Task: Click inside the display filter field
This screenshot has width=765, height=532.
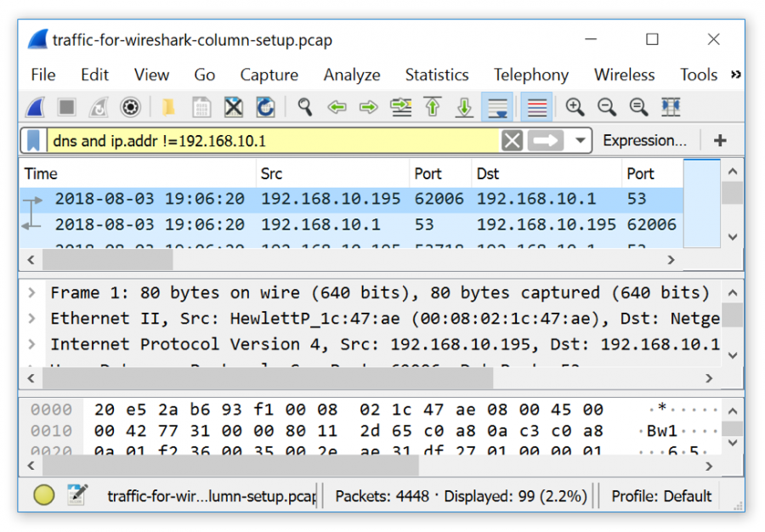Action: point(255,139)
